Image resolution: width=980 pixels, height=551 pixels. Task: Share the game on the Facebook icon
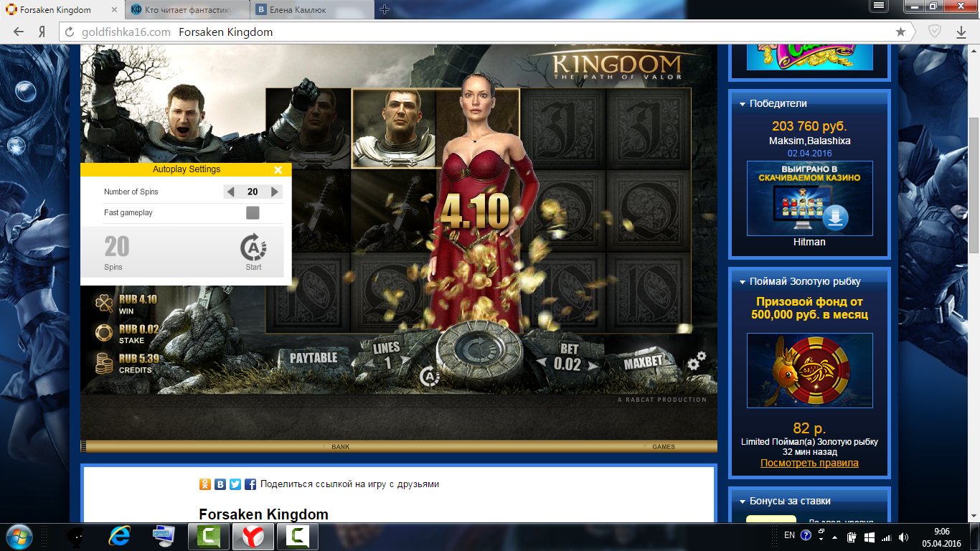250,484
